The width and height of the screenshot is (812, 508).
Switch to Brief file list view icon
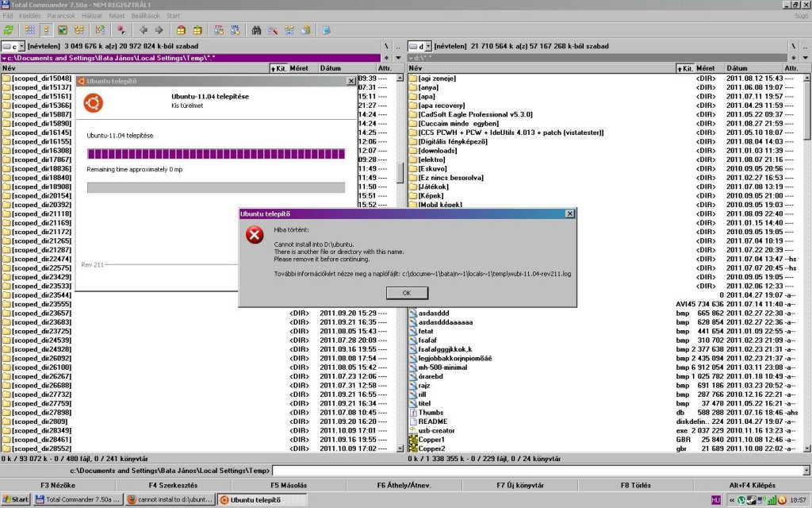(30, 30)
